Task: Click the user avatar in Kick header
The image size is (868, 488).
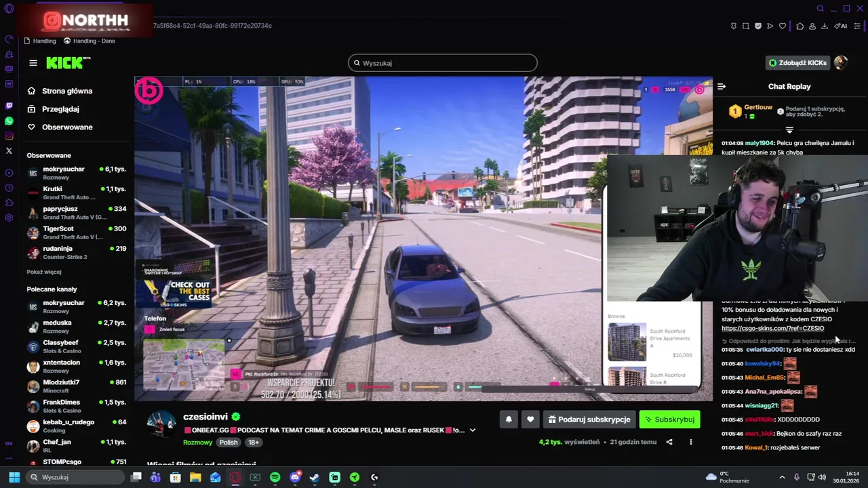Action: [x=841, y=62]
